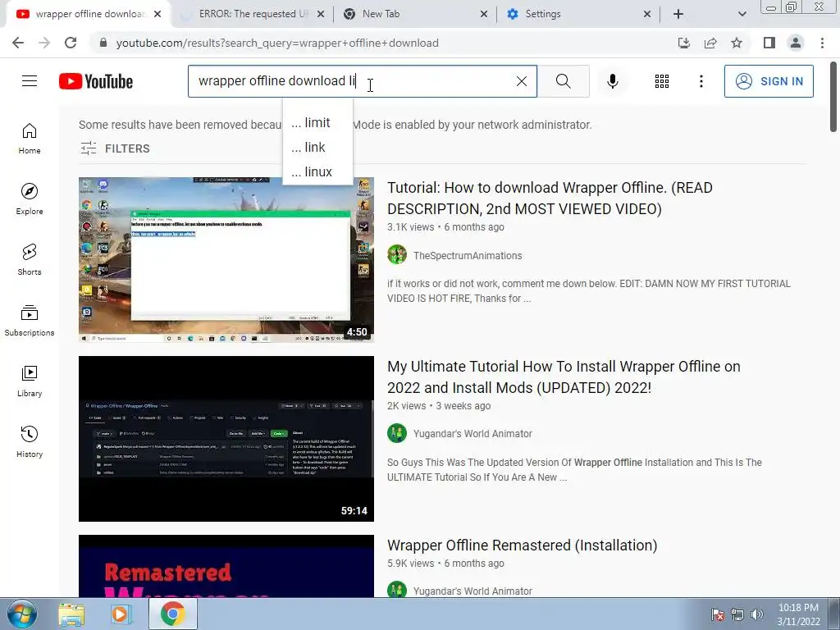This screenshot has width=840, height=630.
Task: Select the 'limit' search suggestion
Action: (x=317, y=123)
